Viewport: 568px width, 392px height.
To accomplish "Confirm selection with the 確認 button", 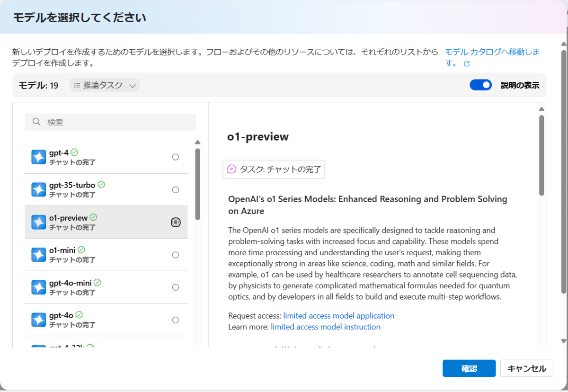I will (x=469, y=369).
